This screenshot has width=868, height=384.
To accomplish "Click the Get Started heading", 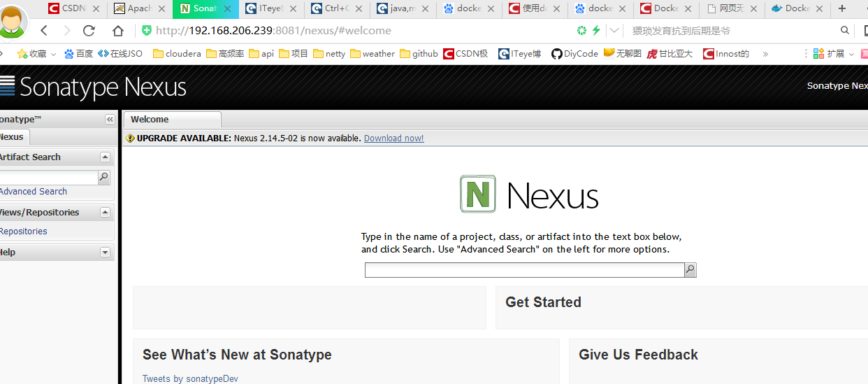I will point(543,302).
